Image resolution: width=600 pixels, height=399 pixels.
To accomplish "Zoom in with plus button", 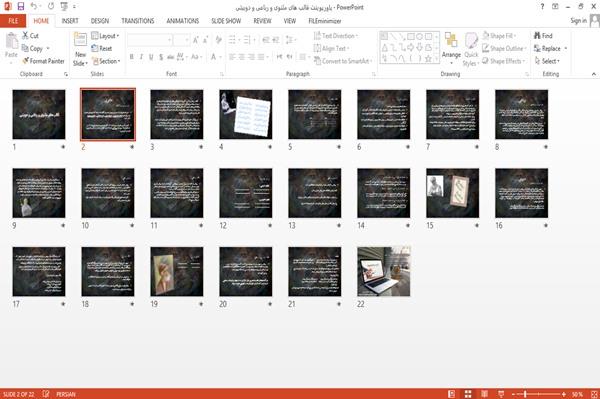I will (x=564, y=394).
